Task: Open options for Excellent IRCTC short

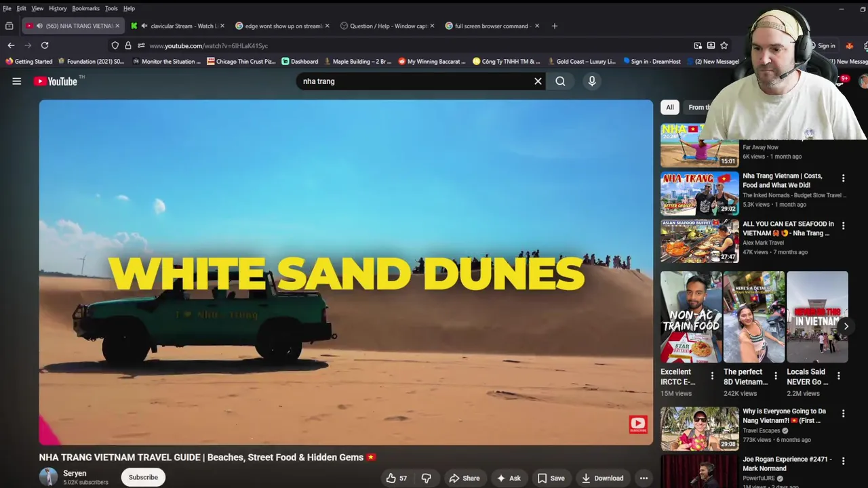Action: click(712, 375)
